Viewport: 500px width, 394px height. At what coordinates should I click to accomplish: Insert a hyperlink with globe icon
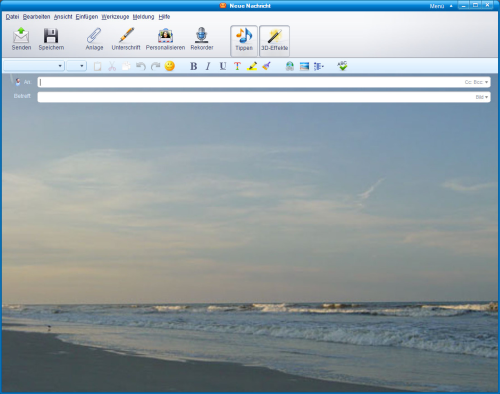pos(290,66)
